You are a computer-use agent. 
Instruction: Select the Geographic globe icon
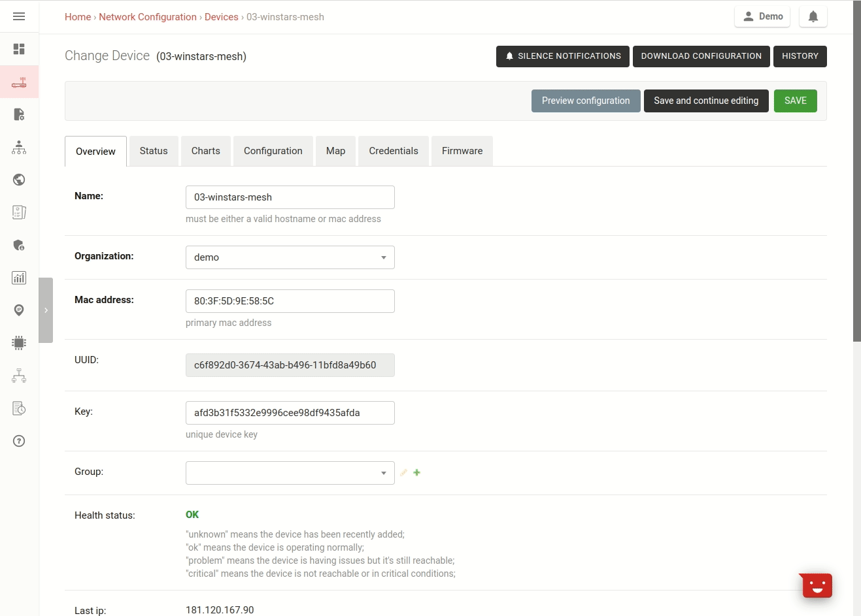(18, 179)
